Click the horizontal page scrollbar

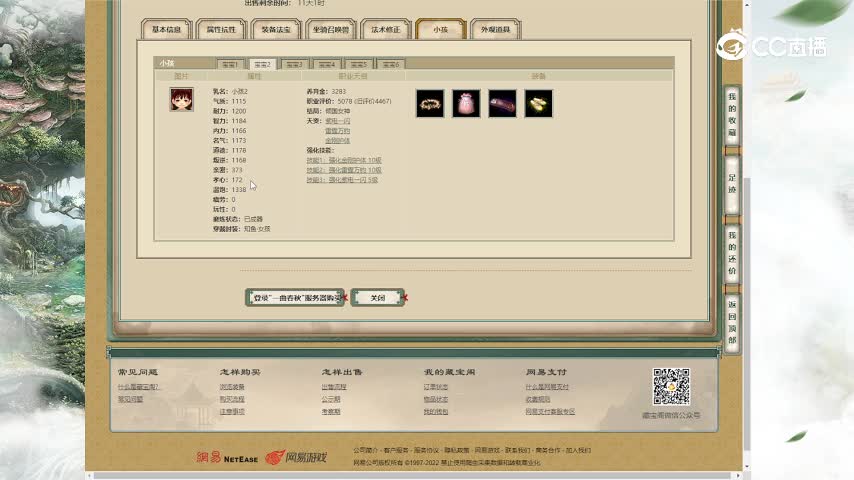point(414,476)
